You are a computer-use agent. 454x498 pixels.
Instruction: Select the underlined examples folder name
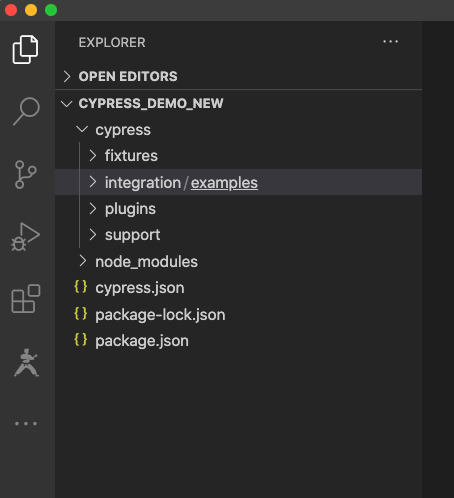coord(224,183)
